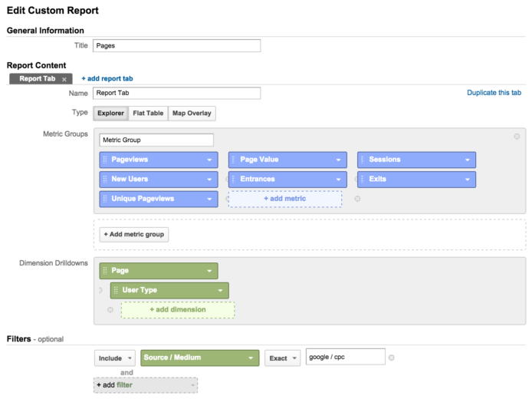Select the Flat Table report type
532x399 pixels.
click(x=148, y=114)
